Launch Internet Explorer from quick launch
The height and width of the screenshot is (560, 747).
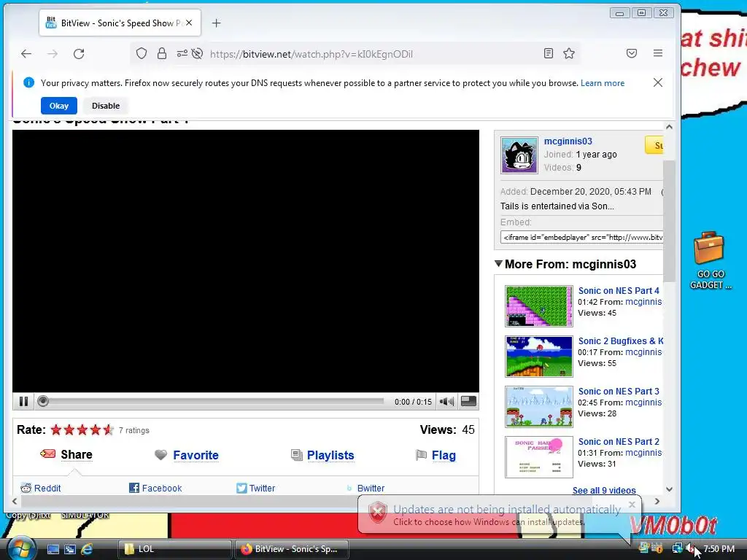[87, 549]
